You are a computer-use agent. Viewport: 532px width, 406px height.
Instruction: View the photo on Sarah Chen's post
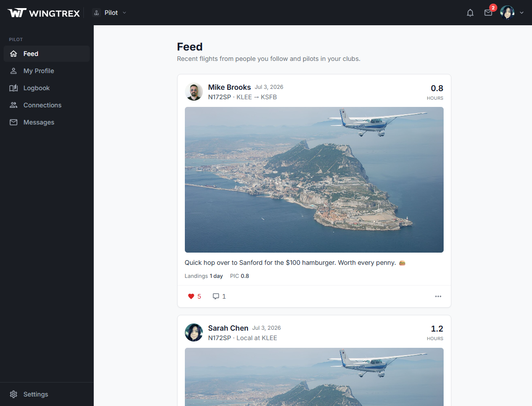pyautogui.click(x=314, y=377)
